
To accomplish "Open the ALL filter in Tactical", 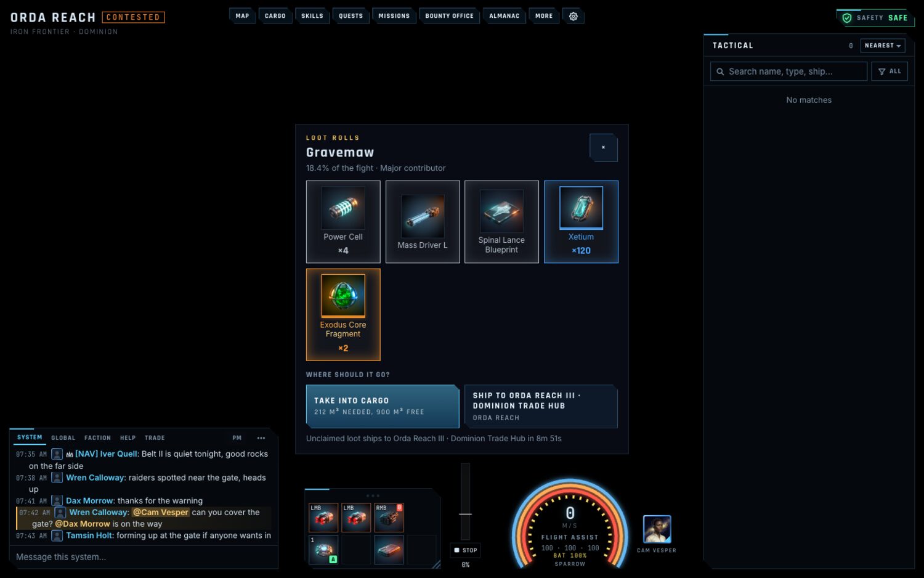I will (x=890, y=71).
